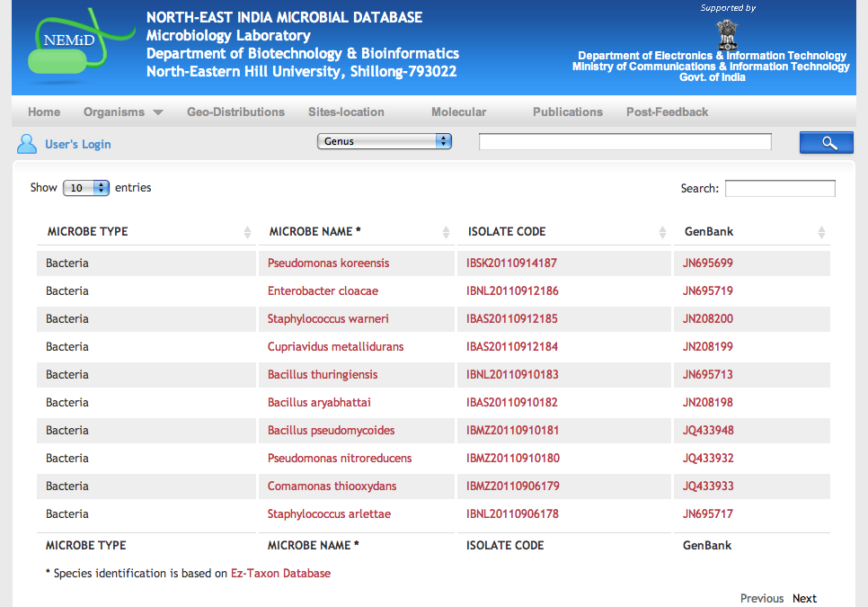Screen dimensions: 868x607
Task: Open GenBank record JN695713
Action: (707, 374)
